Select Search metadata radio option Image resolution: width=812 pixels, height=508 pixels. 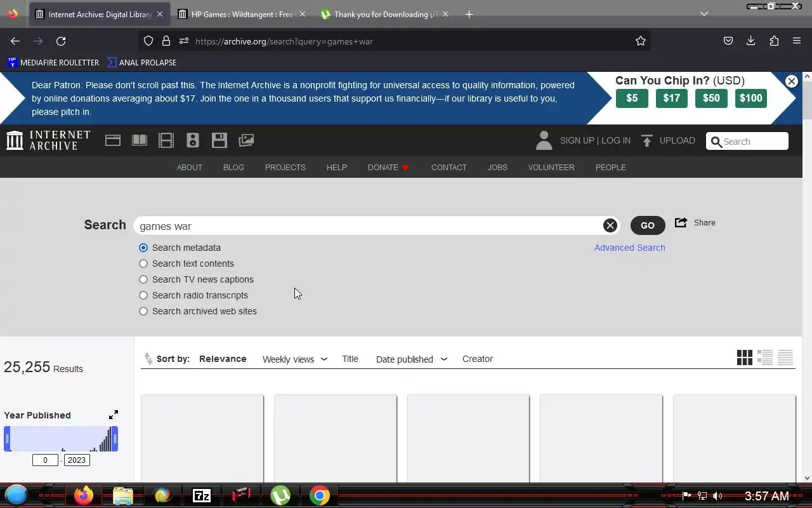coord(143,248)
